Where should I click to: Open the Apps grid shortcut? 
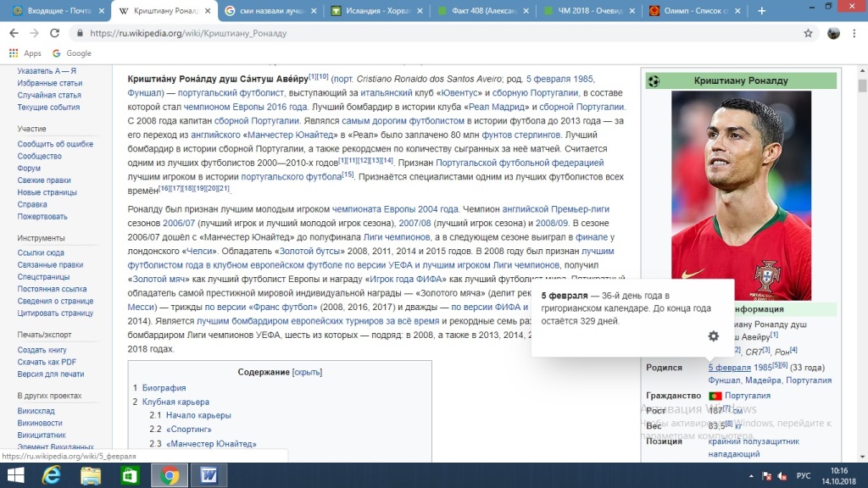coord(25,53)
